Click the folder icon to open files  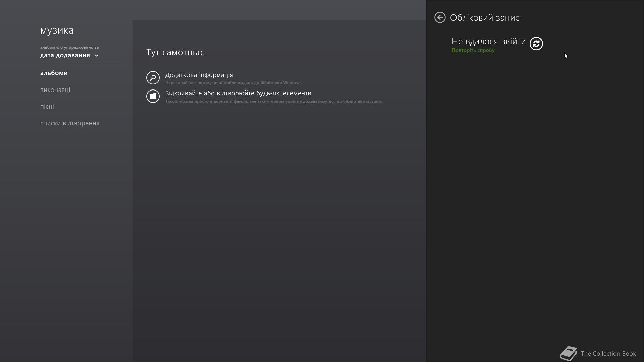click(x=153, y=96)
